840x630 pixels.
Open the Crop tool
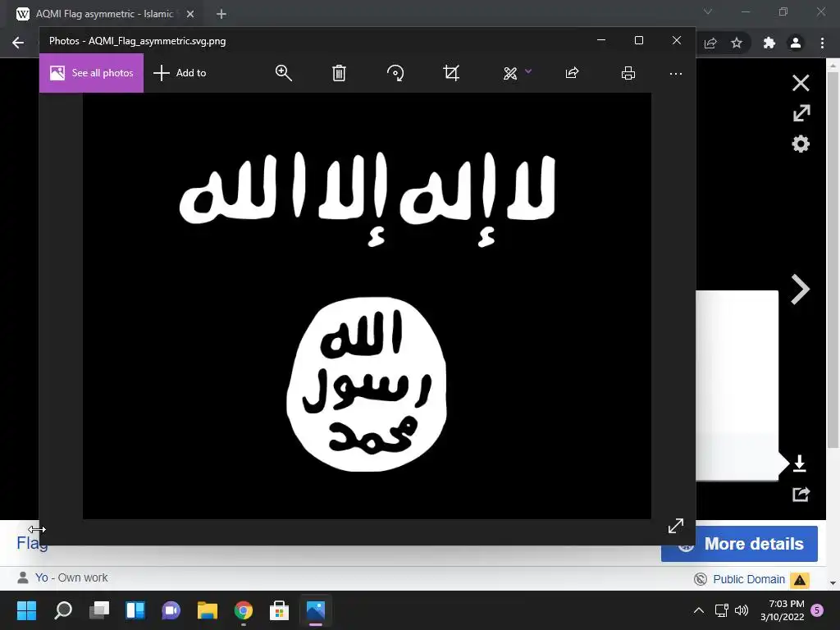pos(451,73)
